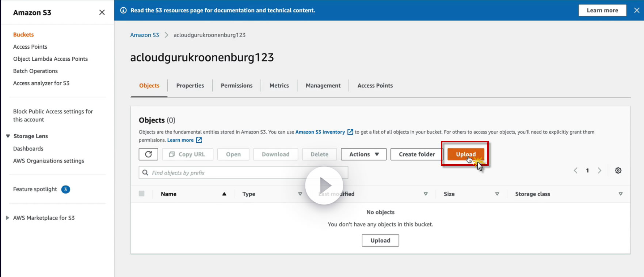The image size is (644, 277).
Task: Click the info icon in the banner
Action: pos(123,10)
